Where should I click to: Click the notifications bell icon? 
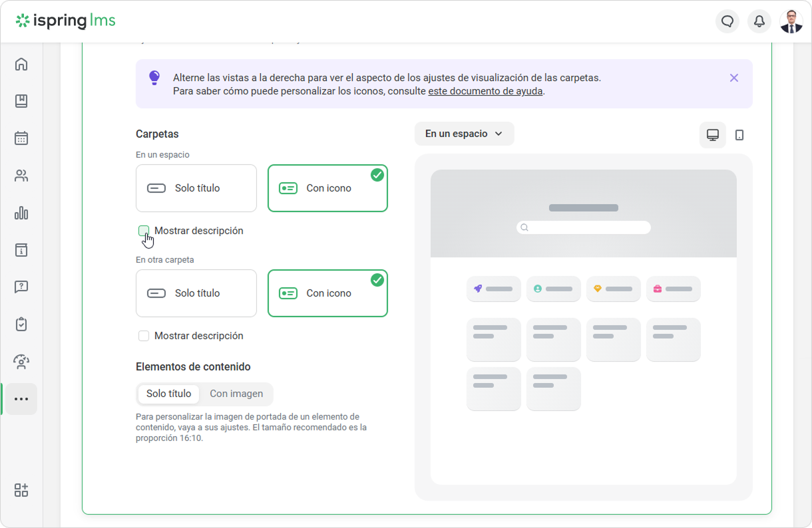pyautogui.click(x=759, y=21)
